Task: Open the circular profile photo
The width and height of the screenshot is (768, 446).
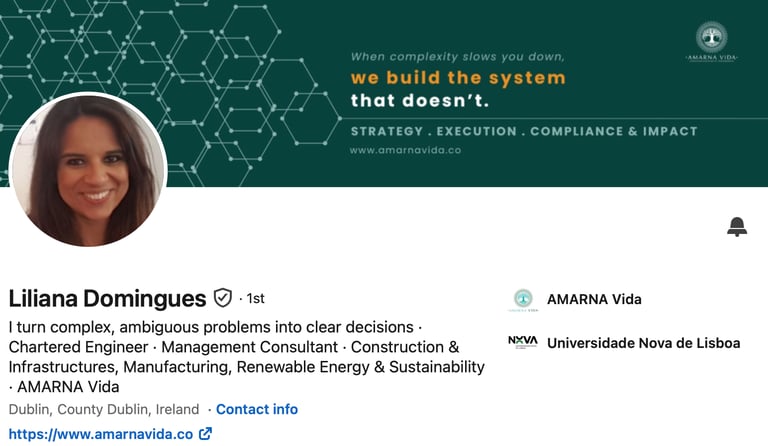Action: pos(88,169)
